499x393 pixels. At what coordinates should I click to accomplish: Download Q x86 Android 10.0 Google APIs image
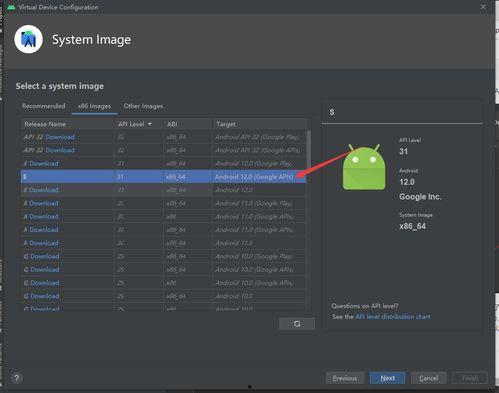[45, 283]
